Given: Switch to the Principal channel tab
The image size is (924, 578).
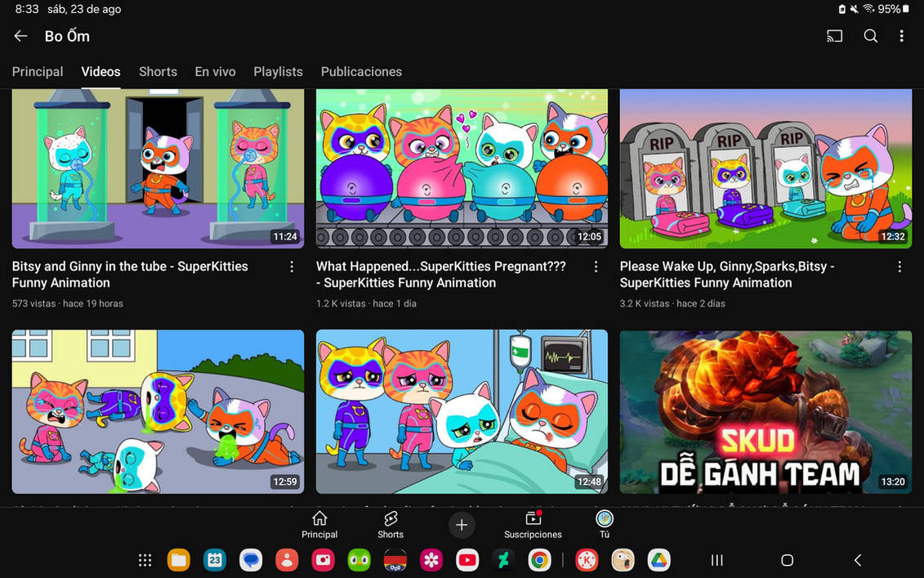Looking at the screenshot, I should click(38, 72).
